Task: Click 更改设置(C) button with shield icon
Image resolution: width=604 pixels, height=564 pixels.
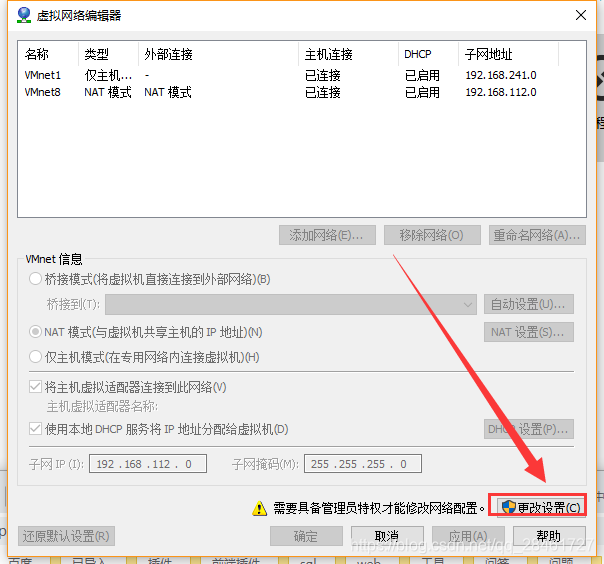Action: tap(541, 507)
